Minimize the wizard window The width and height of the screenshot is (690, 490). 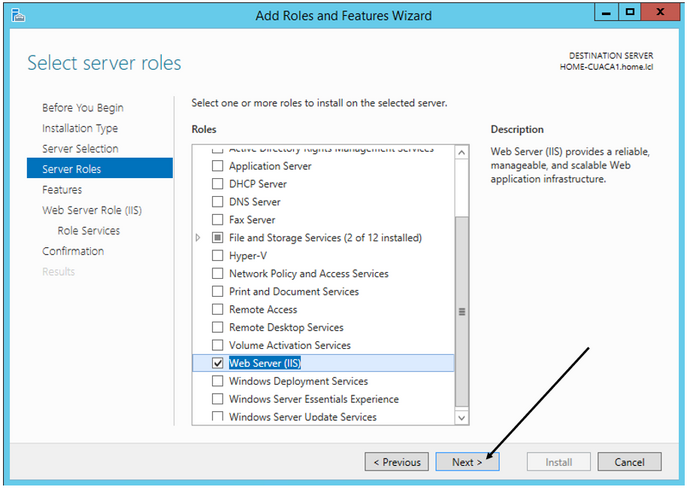point(606,12)
